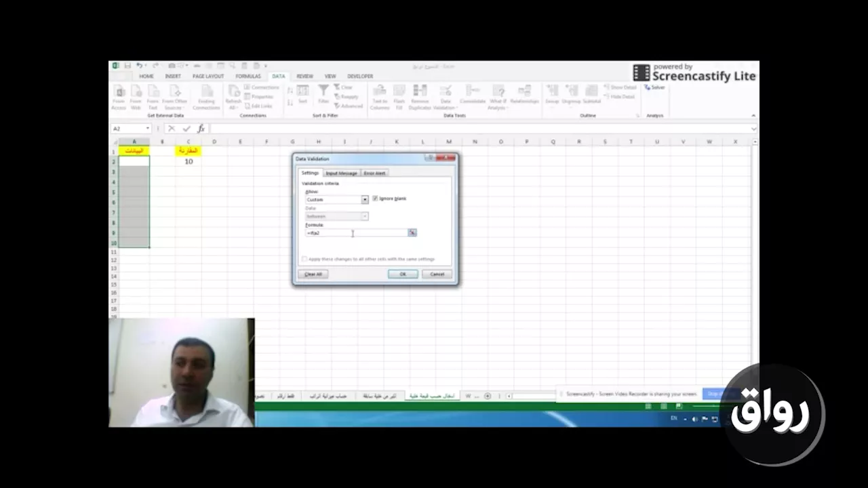Screen dimensions: 868x488
Task: Click Reapply in Sort & Filter group
Action: coord(347,97)
